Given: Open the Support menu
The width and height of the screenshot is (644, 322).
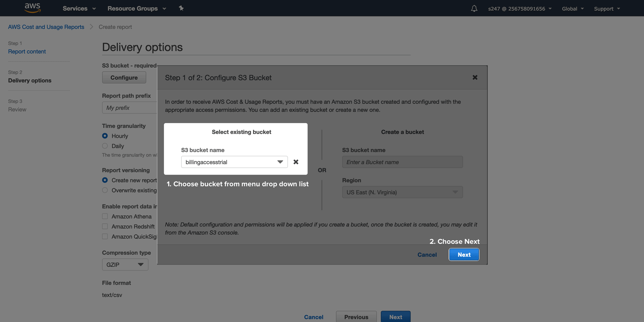Looking at the screenshot, I should pyautogui.click(x=607, y=8).
